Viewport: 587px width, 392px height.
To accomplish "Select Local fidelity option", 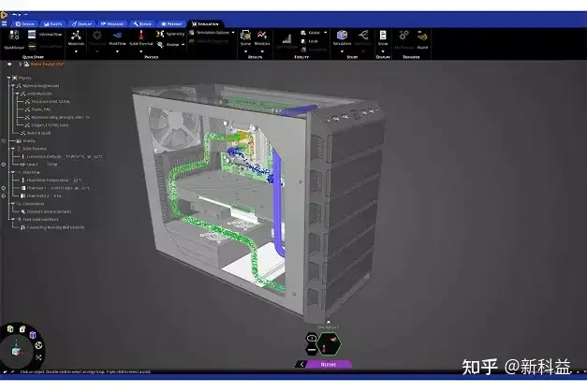I will click(x=310, y=41).
